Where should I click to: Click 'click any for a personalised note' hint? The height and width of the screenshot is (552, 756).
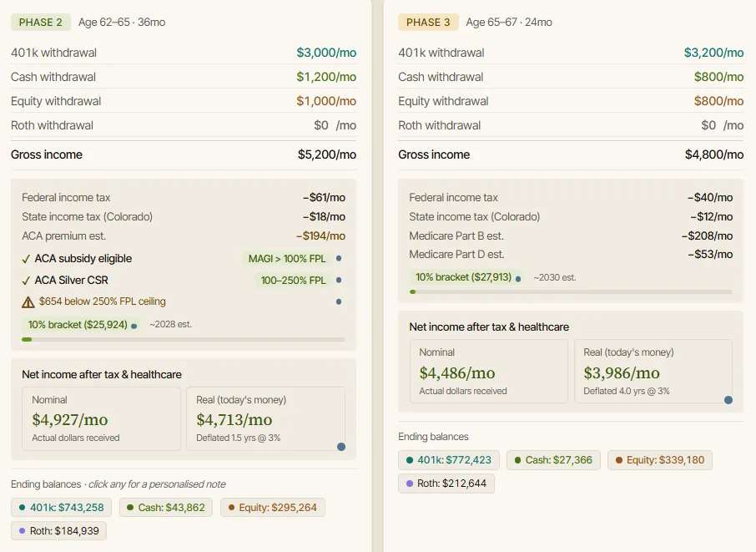(157, 484)
